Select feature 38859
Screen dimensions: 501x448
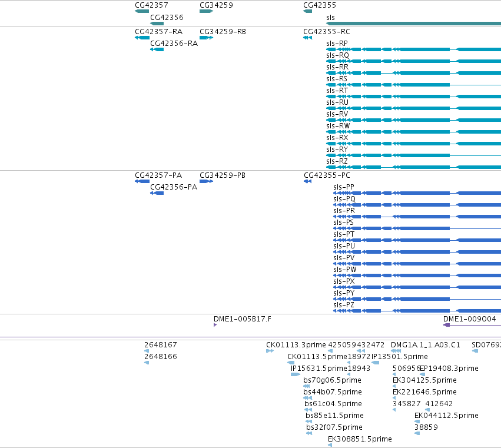(417, 433)
